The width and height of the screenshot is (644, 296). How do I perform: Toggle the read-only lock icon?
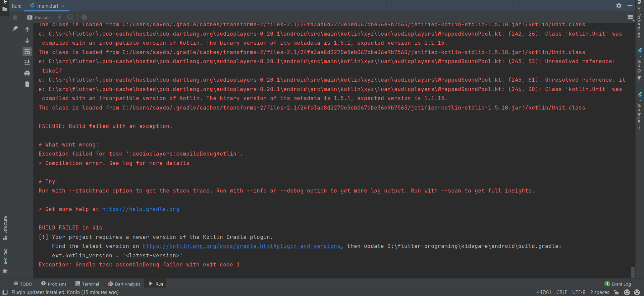click(616, 292)
